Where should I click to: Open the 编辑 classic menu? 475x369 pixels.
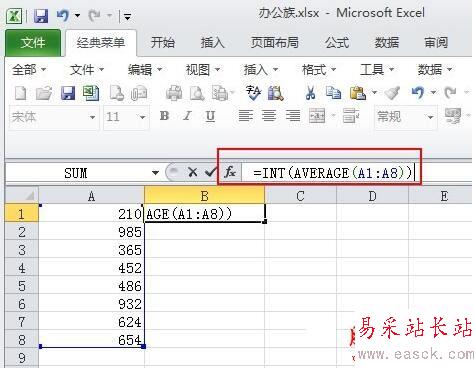145,70
